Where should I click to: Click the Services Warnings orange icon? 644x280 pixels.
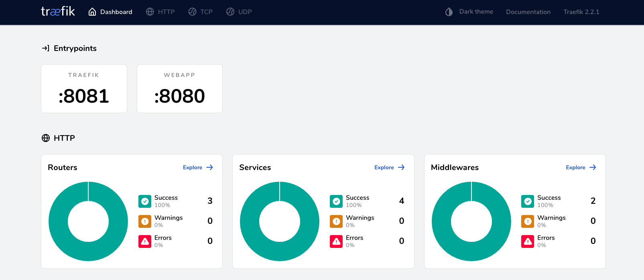point(336,221)
